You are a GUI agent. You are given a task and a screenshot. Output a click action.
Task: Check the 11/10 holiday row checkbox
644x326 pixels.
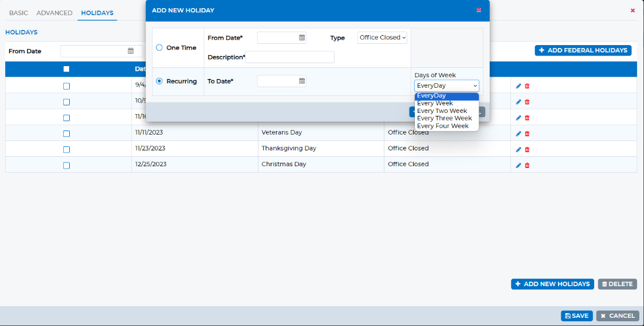pyautogui.click(x=67, y=118)
